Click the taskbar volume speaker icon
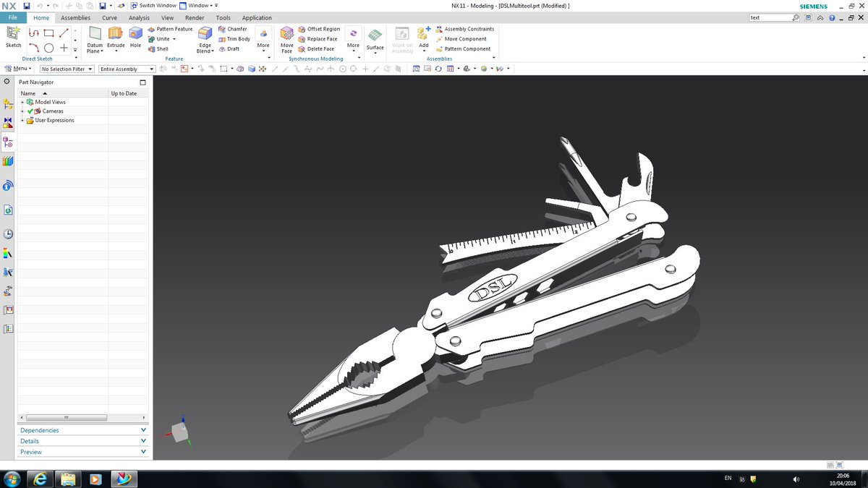This screenshot has width=868, height=488. pos(796,479)
